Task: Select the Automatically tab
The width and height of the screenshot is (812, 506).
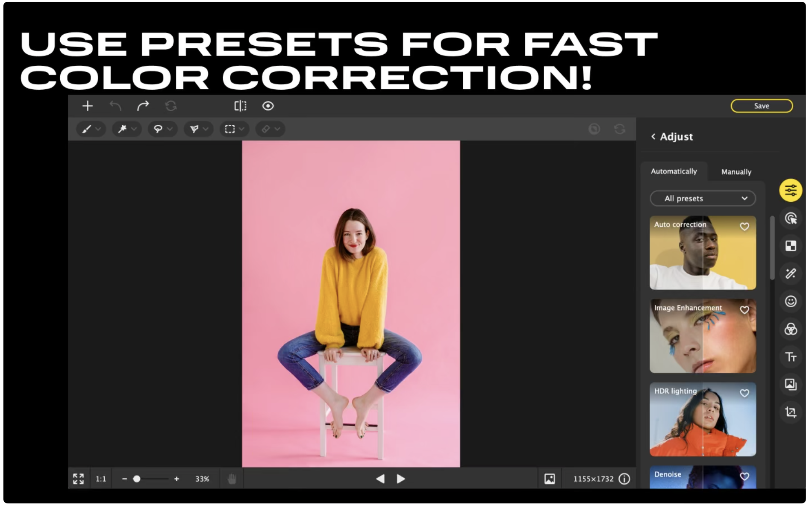Action: (674, 171)
